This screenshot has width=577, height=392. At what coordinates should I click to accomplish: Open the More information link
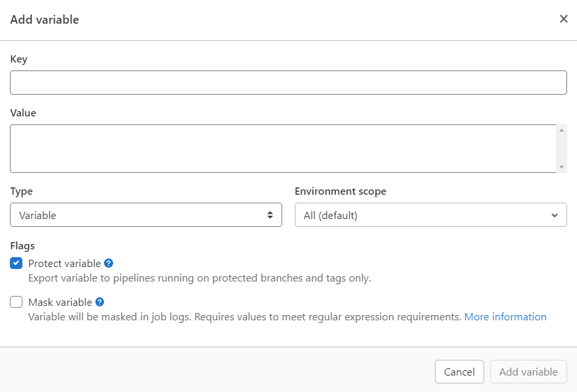(505, 317)
